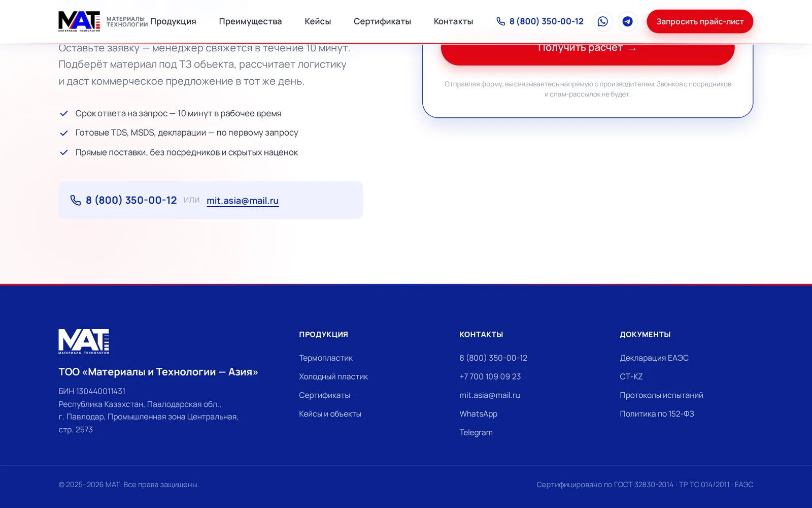Click the ДОКУМЕНТЫ footer heading
This screenshot has height=508, width=812.
tap(645, 334)
